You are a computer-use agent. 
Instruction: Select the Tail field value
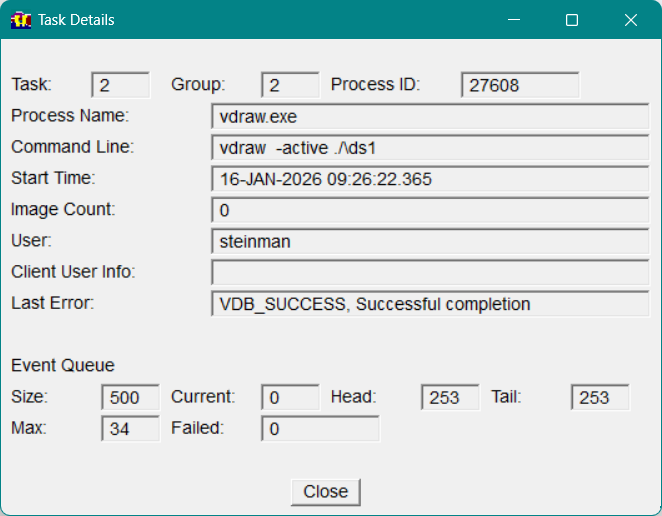point(600,397)
